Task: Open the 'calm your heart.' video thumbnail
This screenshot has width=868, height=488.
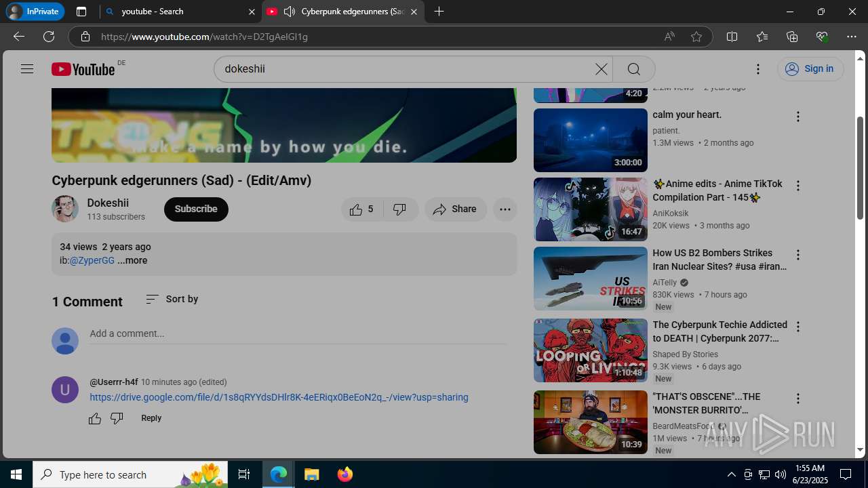Action: (591, 140)
